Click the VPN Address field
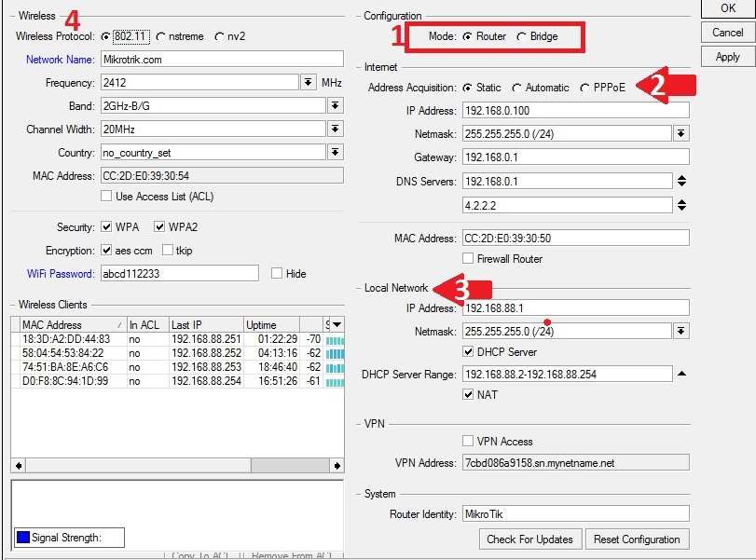Viewport: 756px width, 560px height. pyautogui.click(x=576, y=463)
